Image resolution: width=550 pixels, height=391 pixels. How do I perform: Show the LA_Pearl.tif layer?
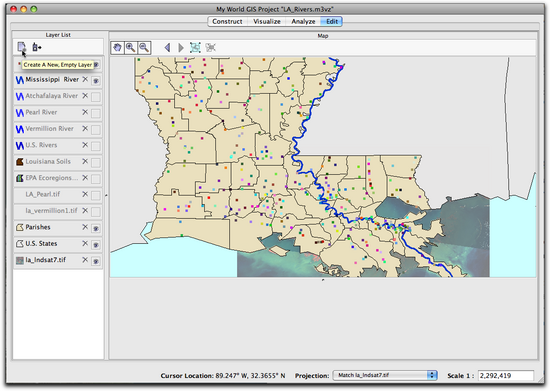pyautogui.click(x=96, y=195)
